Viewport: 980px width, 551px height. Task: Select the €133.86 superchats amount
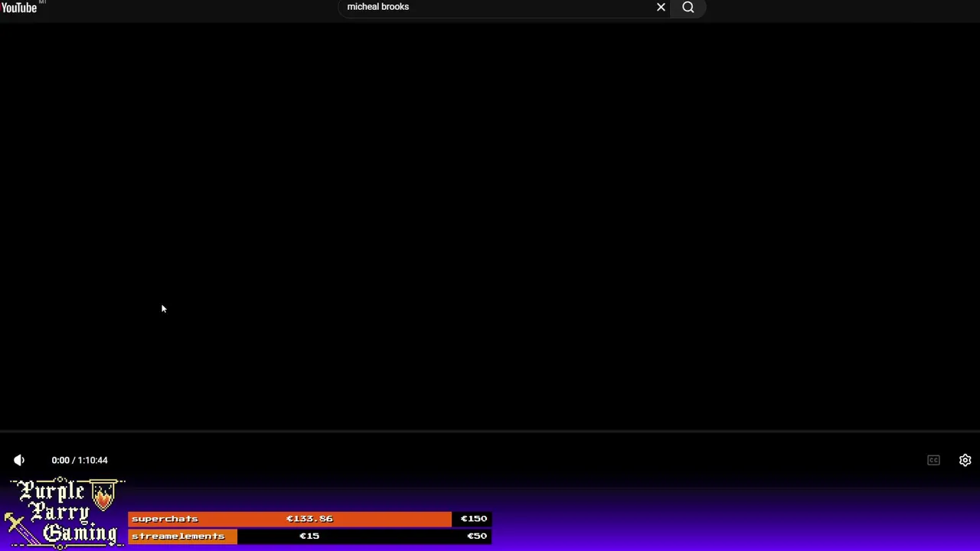309,519
